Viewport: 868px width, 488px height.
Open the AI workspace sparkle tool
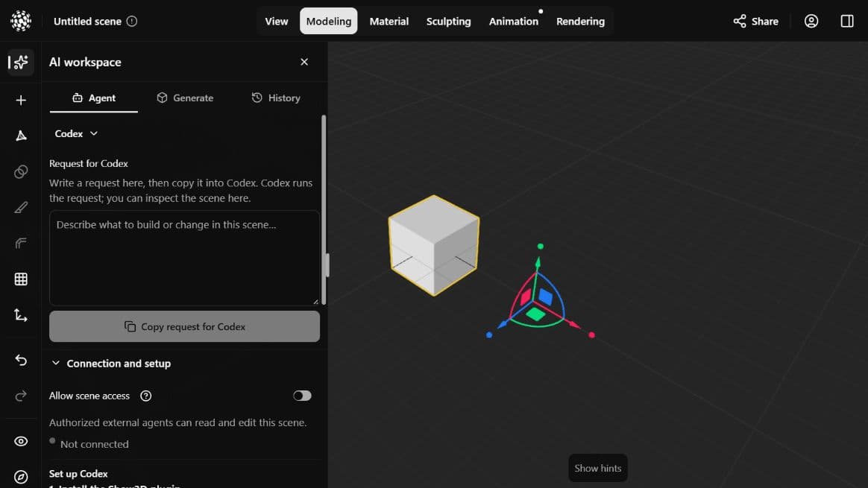point(21,62)
